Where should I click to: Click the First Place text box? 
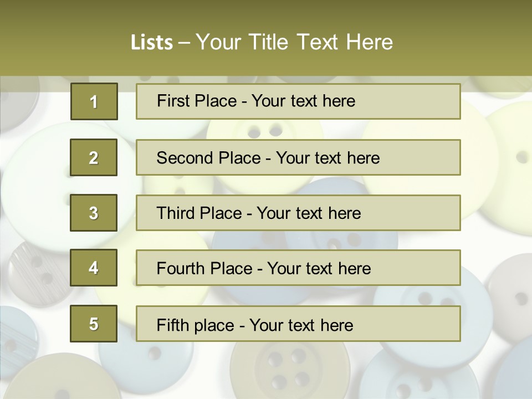tap(298, 101)
